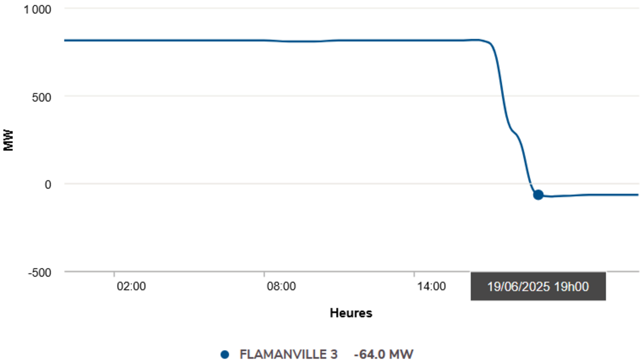Click the -64.0 MW legend value
Viewport: 644px width, 363px height.
[384, 354]
